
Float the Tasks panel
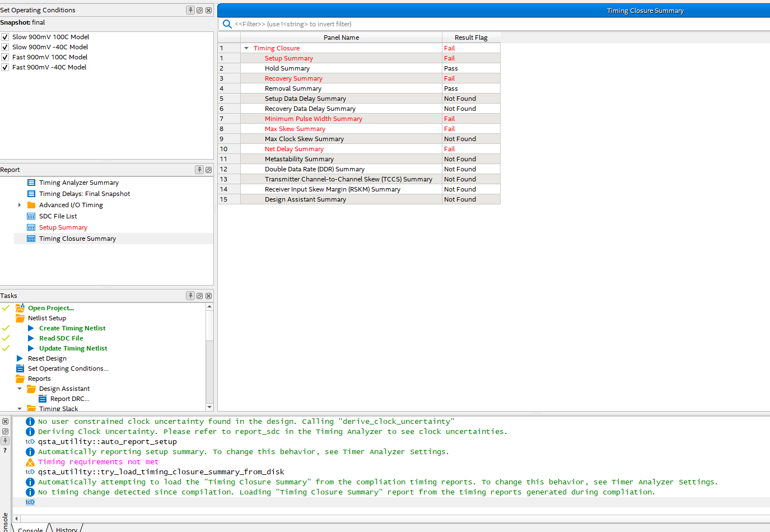coord(199,296)
